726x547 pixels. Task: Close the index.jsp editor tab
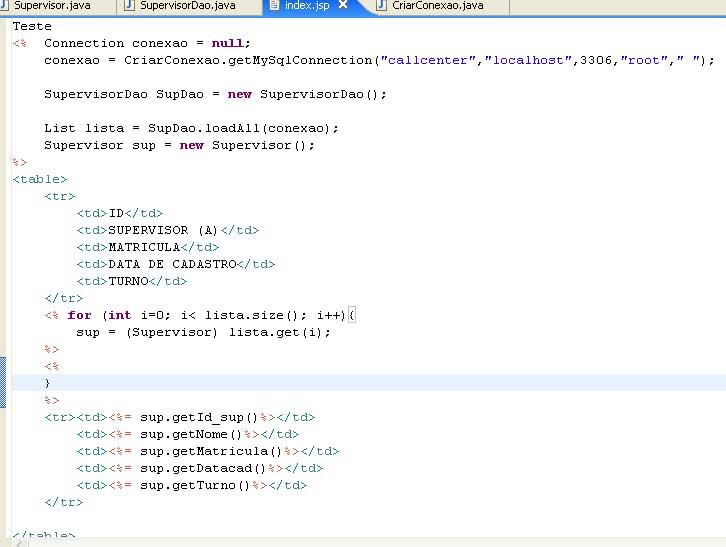(x=343, y=5)
